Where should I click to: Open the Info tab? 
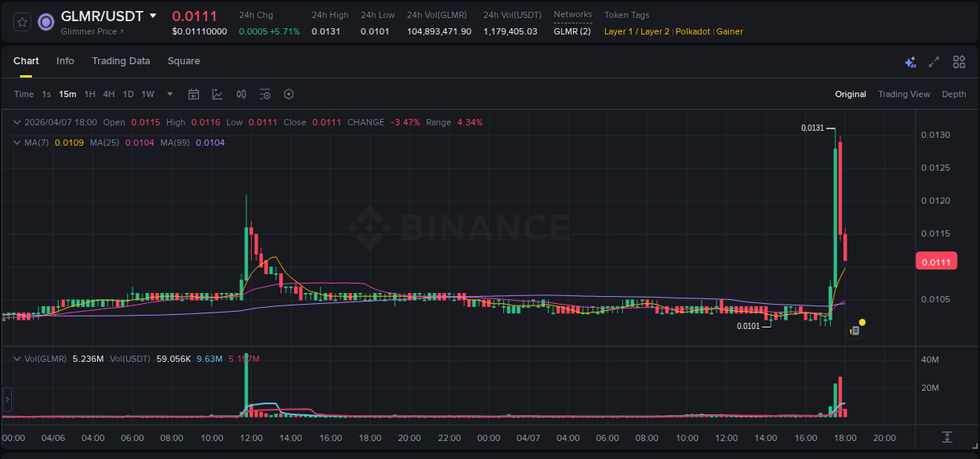click(x=65, y=61)
